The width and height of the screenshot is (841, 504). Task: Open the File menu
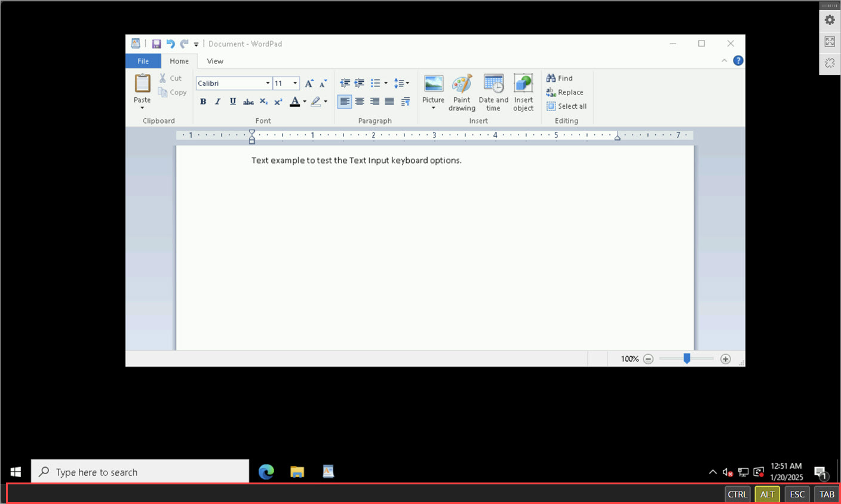point(143,61)
